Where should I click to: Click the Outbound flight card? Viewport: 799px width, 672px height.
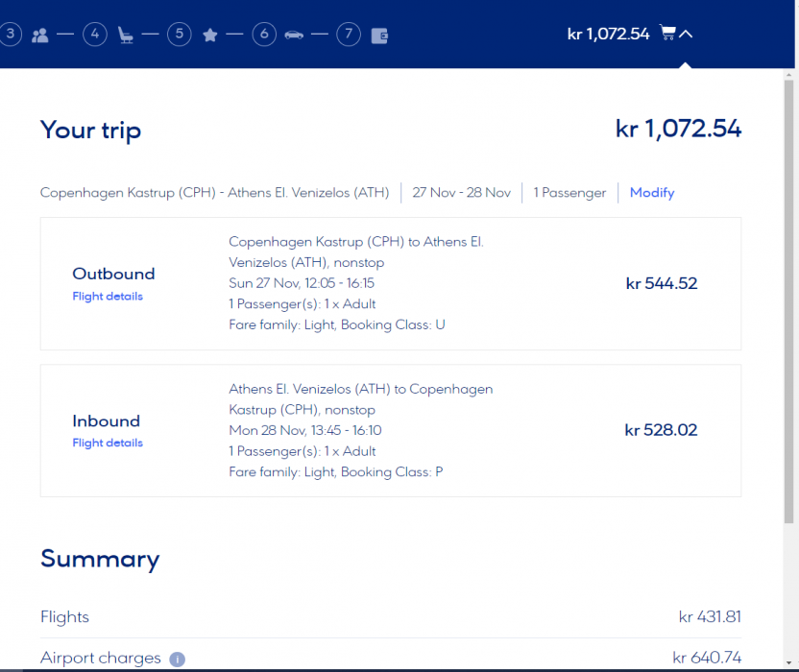click(390, 283)
